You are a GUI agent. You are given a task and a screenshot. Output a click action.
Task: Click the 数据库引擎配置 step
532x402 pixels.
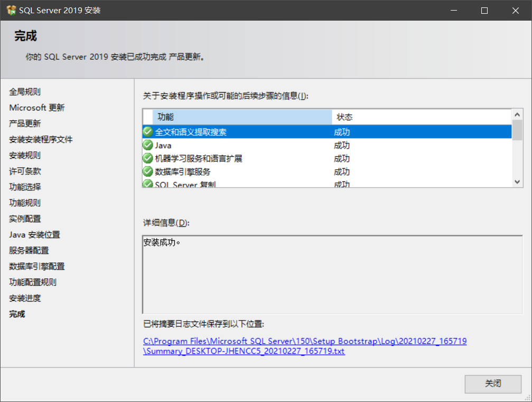[36, 267]
